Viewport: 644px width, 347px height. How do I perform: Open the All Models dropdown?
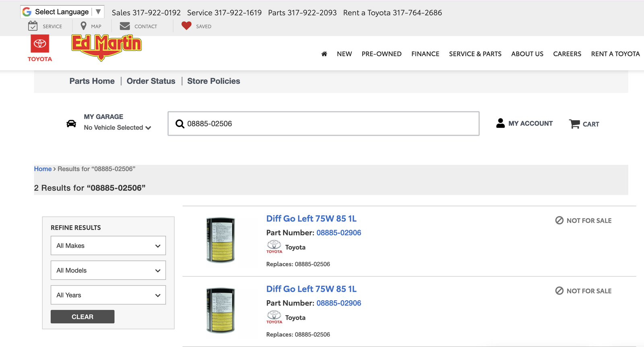[108, 270]
